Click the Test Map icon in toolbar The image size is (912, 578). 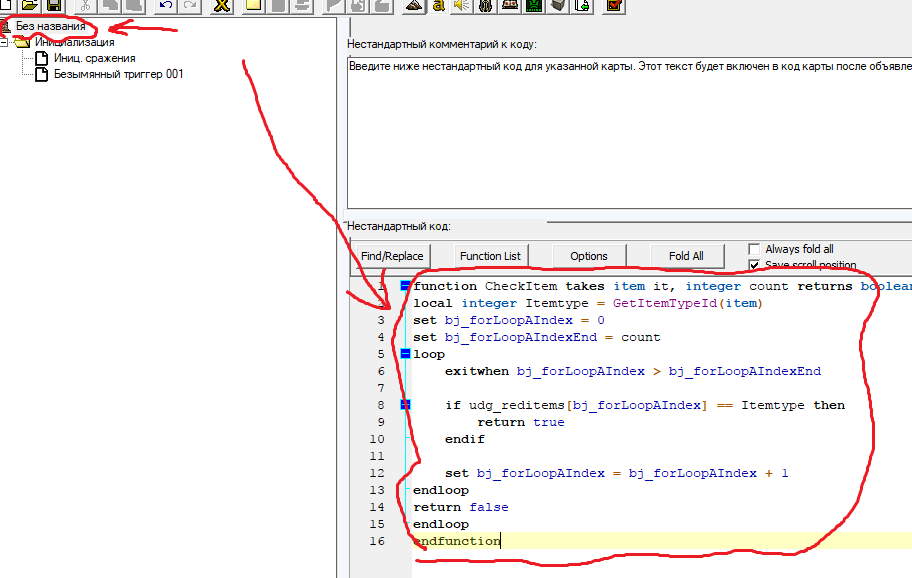click(x=615, y=5)
